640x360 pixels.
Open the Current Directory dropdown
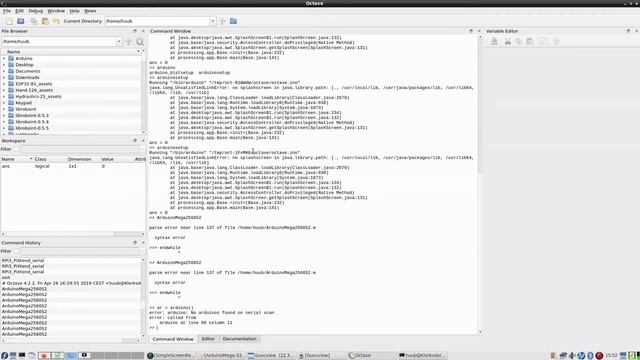(212, 21)
